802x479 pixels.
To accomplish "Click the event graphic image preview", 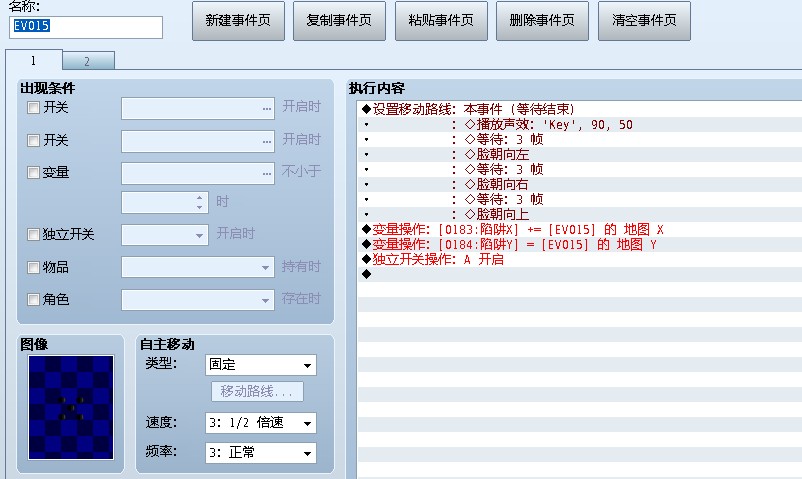I will coord(71,407).
